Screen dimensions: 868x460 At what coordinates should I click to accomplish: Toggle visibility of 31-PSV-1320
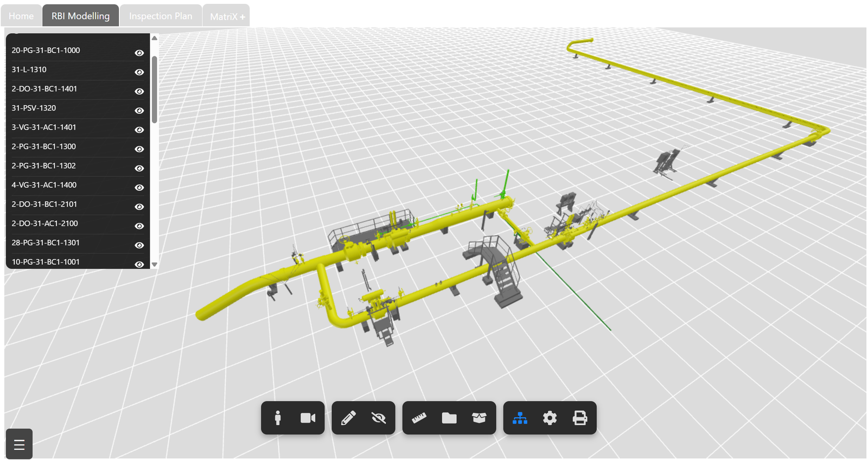[x=139, y=111]
